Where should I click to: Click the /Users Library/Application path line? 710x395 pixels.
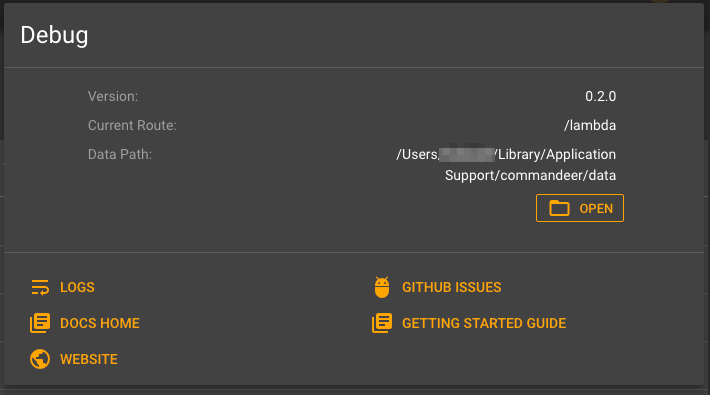coord(506,154)
